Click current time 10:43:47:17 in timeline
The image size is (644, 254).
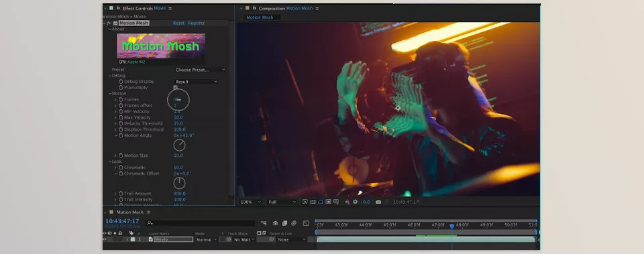122,222
